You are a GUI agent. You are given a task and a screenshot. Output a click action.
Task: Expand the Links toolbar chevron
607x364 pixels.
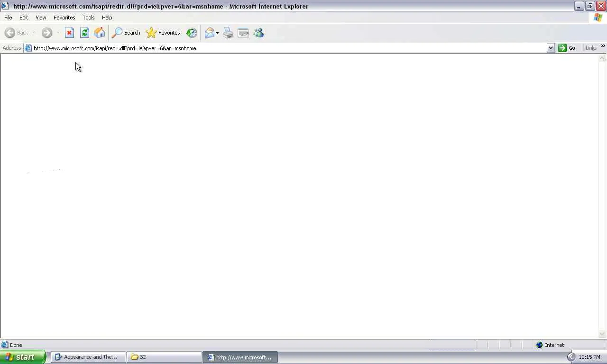603,46
